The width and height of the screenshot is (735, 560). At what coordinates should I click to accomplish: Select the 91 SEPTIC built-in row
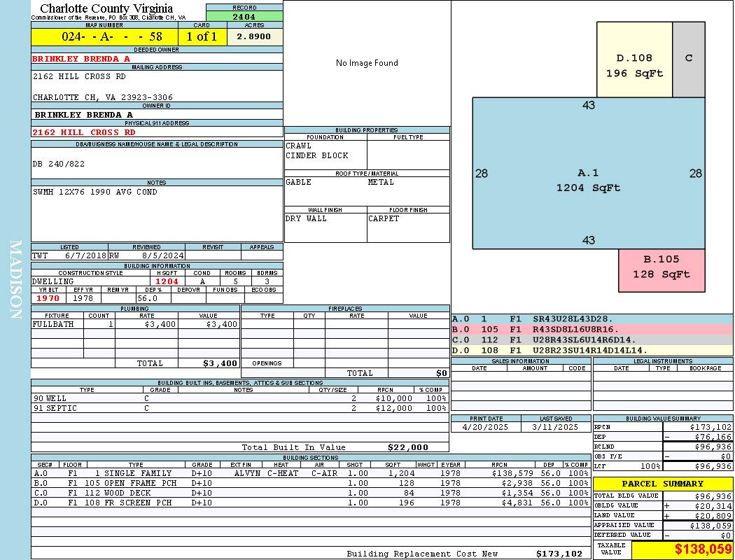point(240,408)
